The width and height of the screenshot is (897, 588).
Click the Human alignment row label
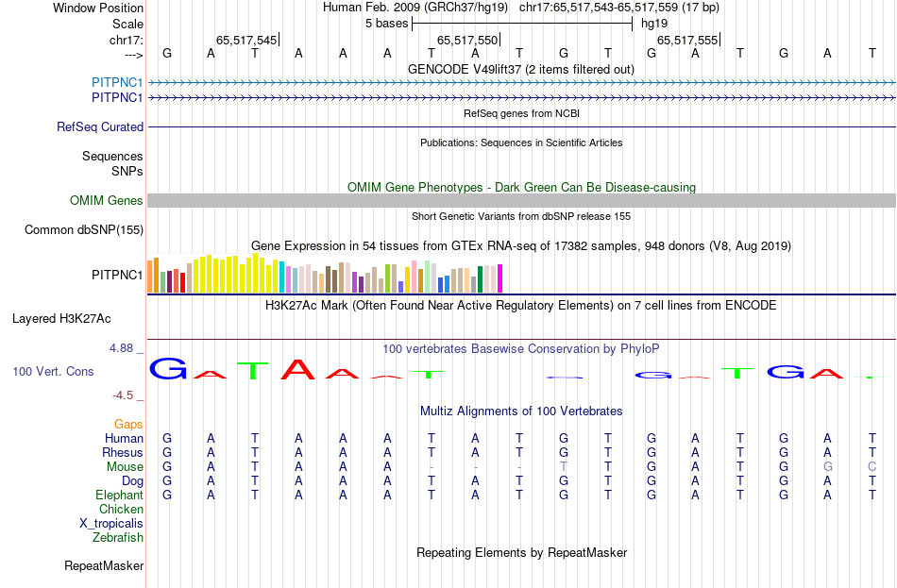coord(124,438)
